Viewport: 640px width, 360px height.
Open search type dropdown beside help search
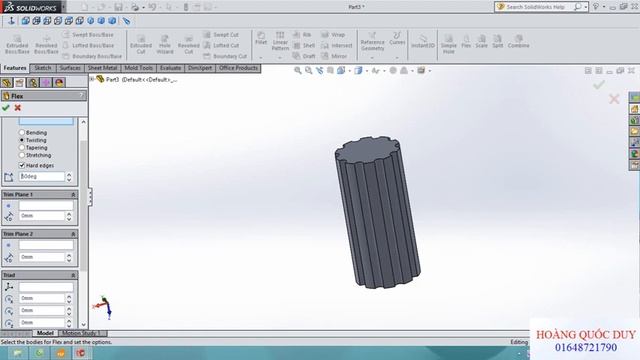point(586,7)
